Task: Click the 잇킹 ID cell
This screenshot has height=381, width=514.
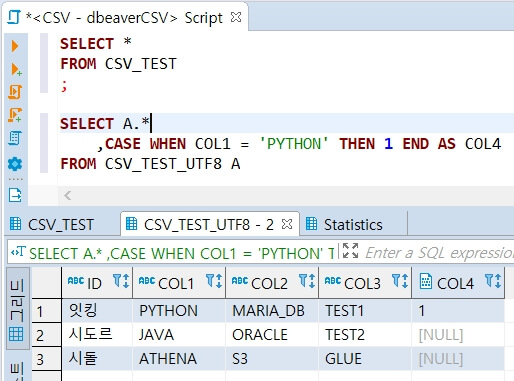Action: (x=97, y=311)
